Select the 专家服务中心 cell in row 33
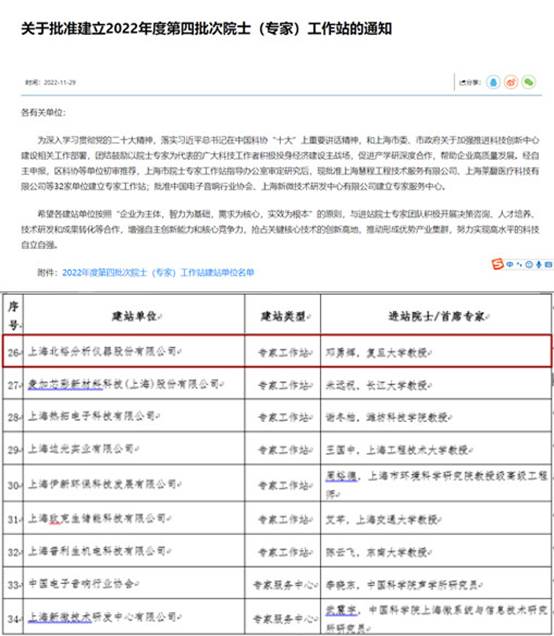The height and width of the screenshot is (636, 554). pyautogui.click(x=283, y=583)
